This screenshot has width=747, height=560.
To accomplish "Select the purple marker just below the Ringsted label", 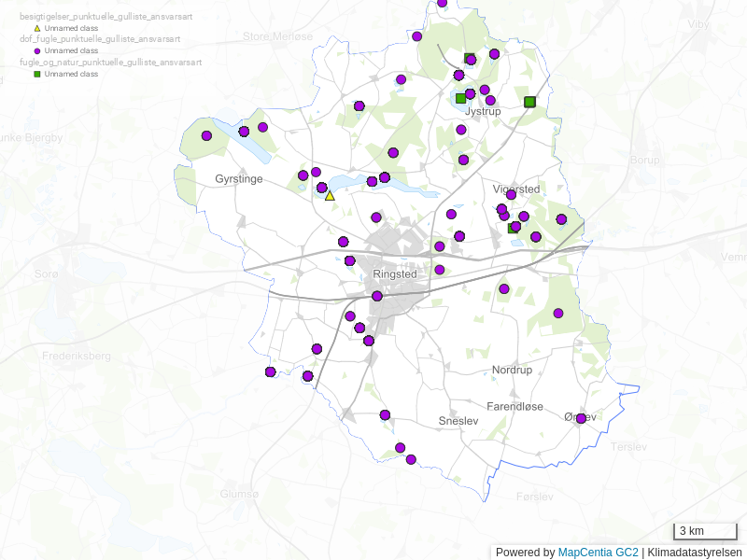I will point(377,296).
